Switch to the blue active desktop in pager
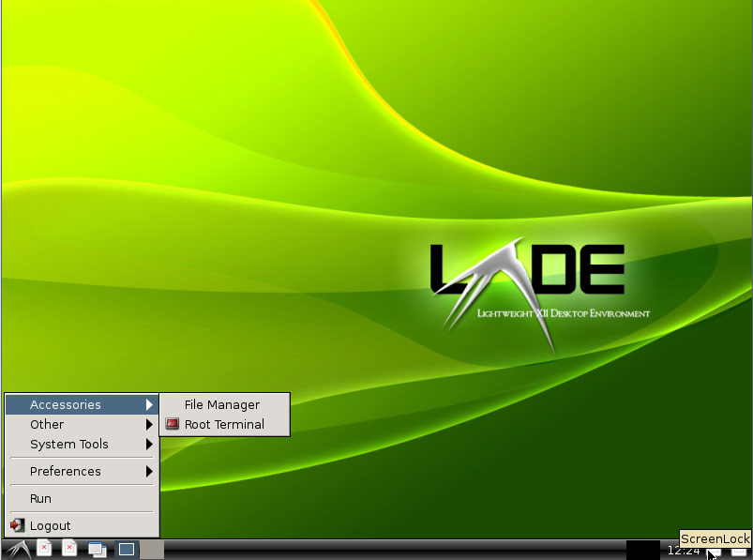Viewport: 753px width, 560px height. click(x=127, y=550)
